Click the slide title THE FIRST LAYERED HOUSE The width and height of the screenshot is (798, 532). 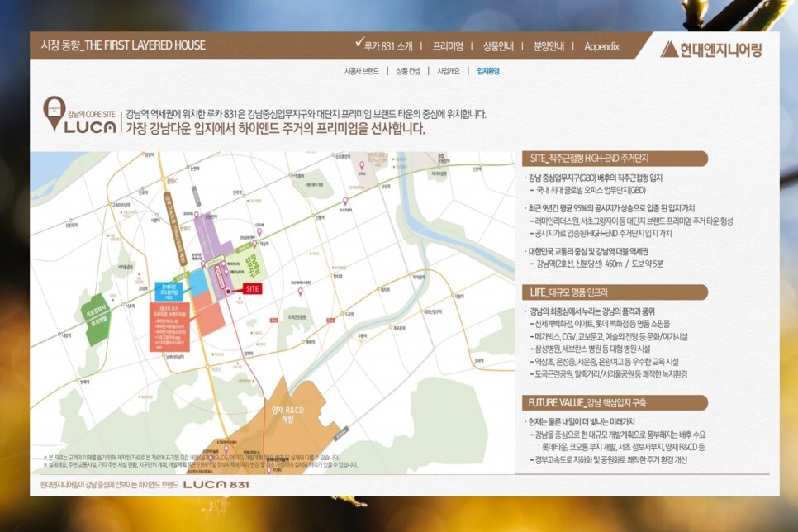coord(145,45)
